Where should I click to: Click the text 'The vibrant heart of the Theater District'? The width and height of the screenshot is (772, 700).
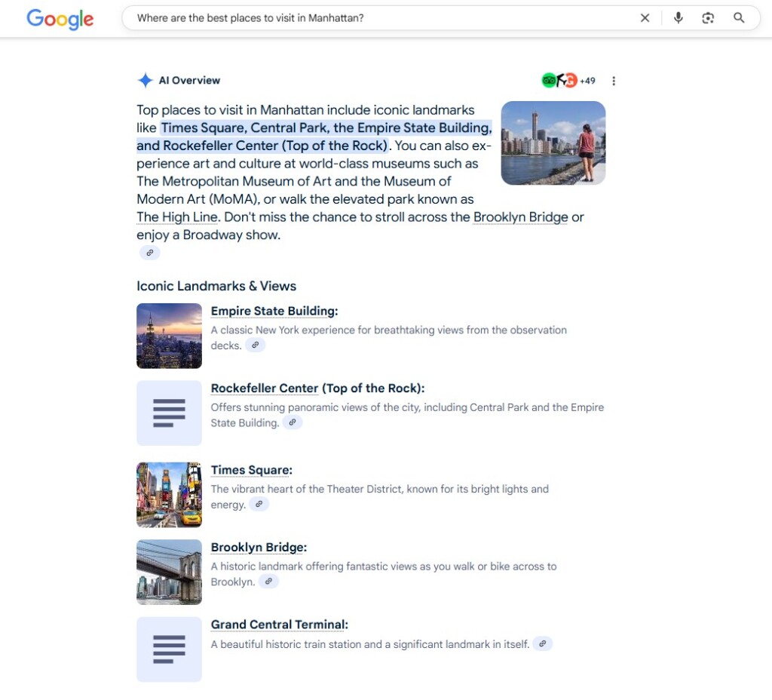point(306,489)
